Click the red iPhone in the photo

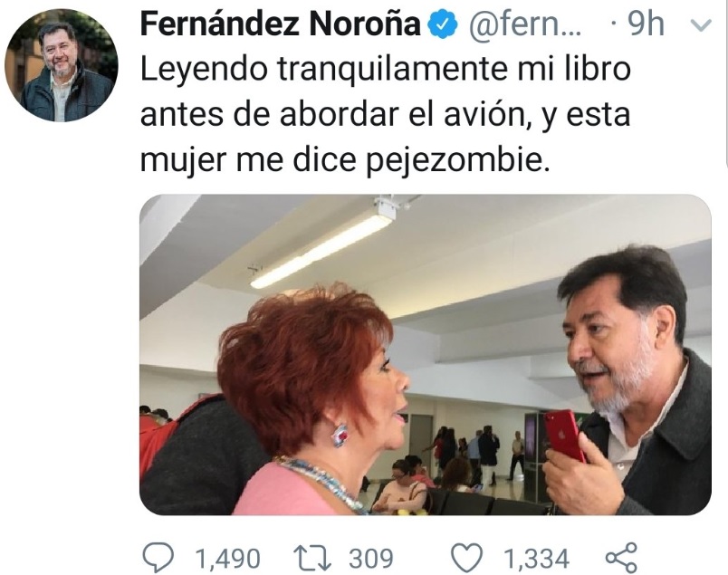pos(566,436)
